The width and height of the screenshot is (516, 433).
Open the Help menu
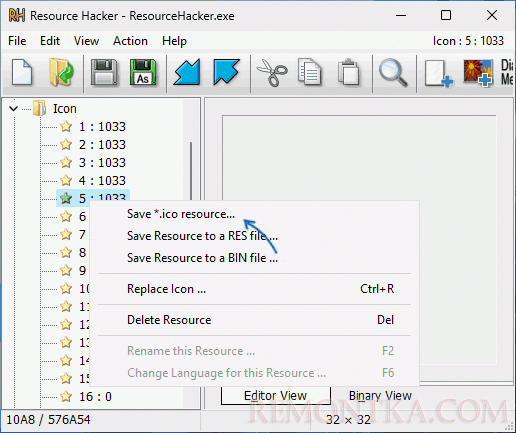tap(174, 41)
